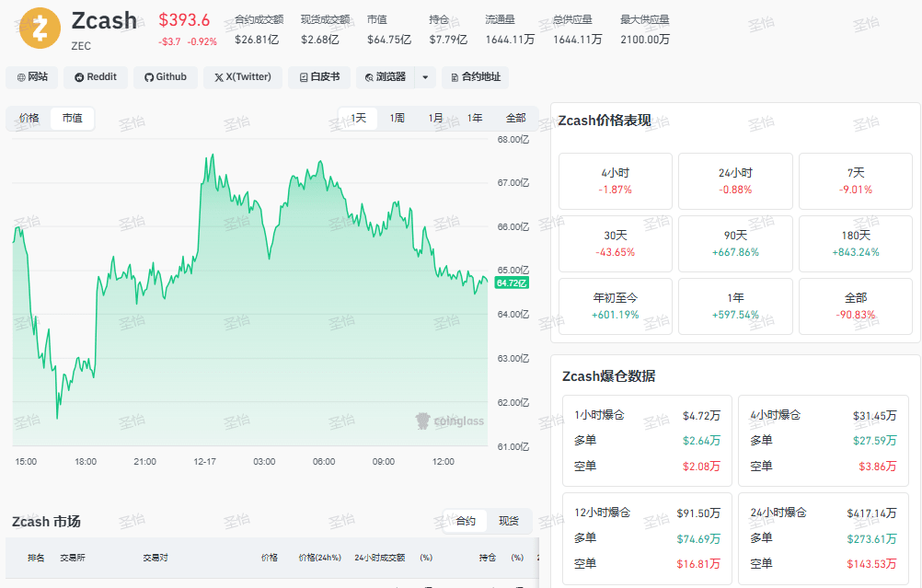Click the Github logo icon
The image size is (922, 588).
(149, 77)
